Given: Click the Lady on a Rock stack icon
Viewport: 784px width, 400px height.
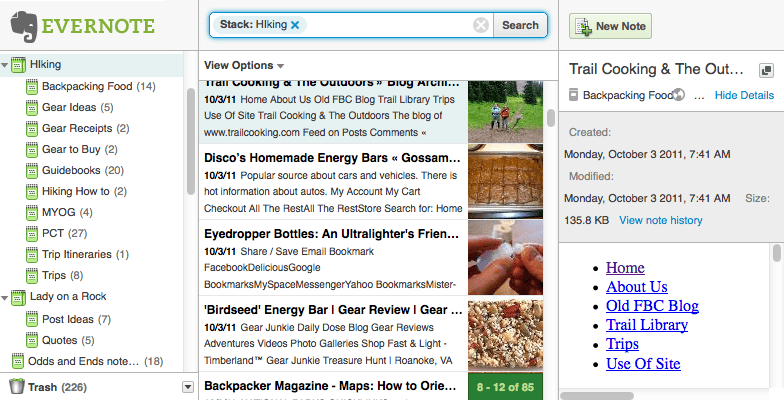Looking at the screenshot, I should point(18,298).
